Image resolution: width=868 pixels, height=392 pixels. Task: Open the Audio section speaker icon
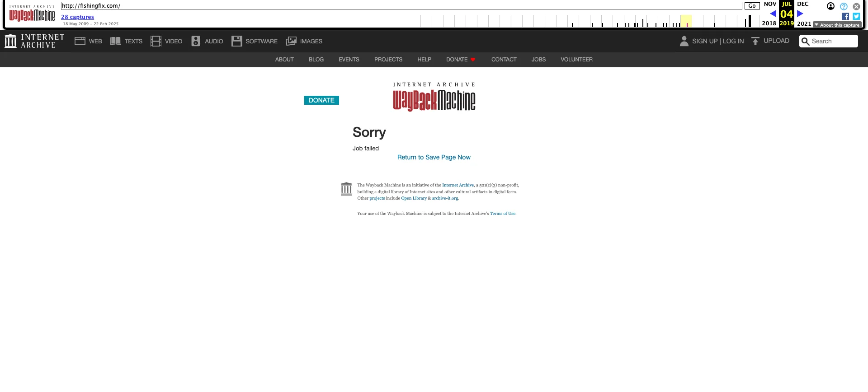(x=196, y=41)
